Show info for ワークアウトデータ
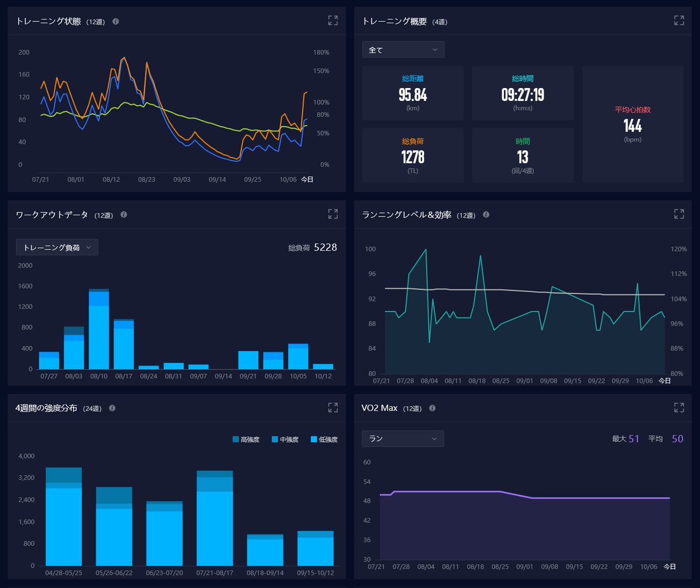 123,215
